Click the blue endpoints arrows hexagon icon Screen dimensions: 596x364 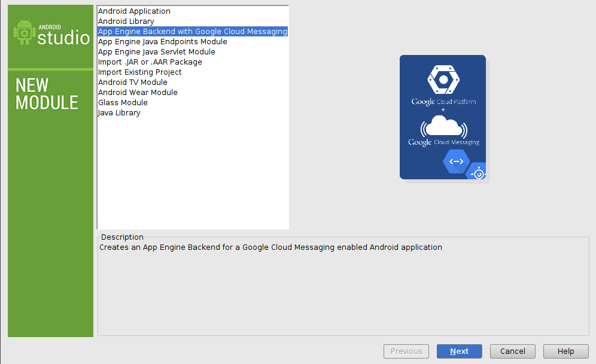click(x=456, y=161)
